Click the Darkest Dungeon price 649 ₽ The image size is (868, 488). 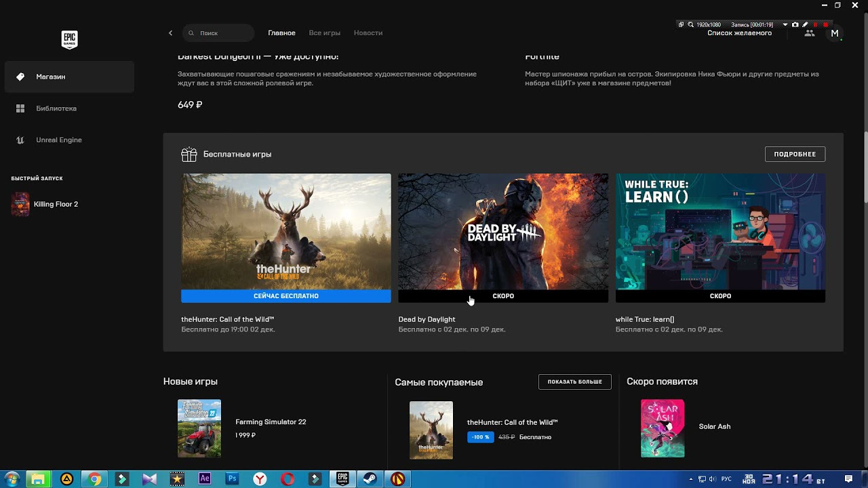point(190,105)
